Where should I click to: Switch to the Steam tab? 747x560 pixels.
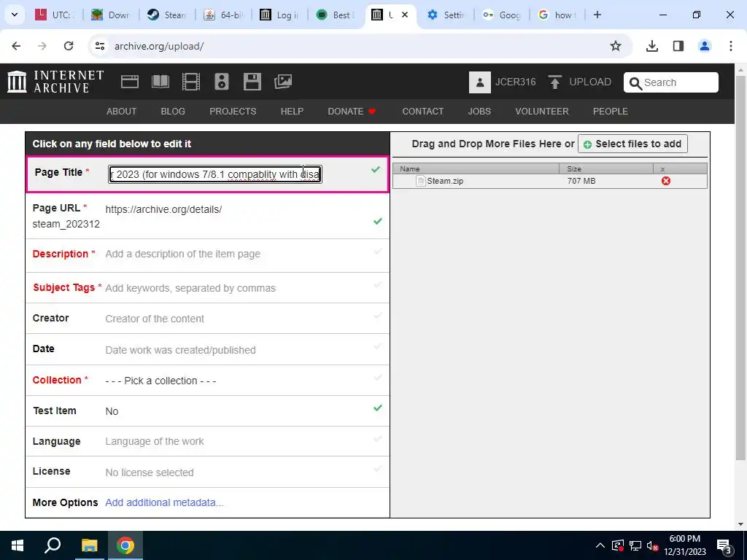point(167,15)
